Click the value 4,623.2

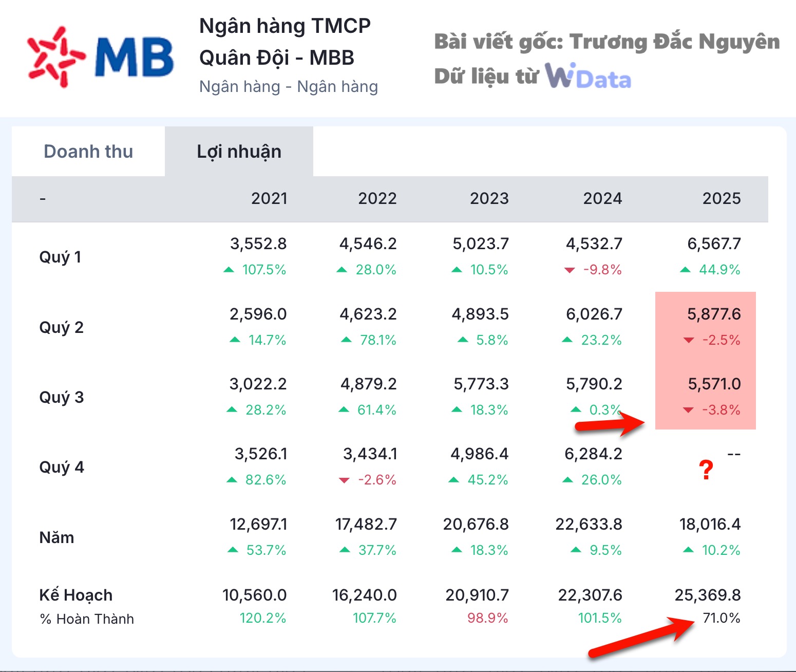coord(368,314)
